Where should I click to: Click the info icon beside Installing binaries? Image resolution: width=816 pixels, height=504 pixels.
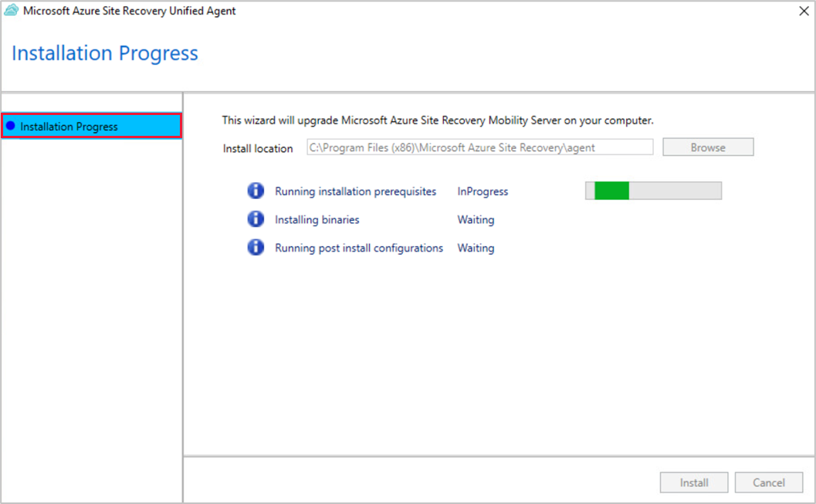(x=256, y=219)
